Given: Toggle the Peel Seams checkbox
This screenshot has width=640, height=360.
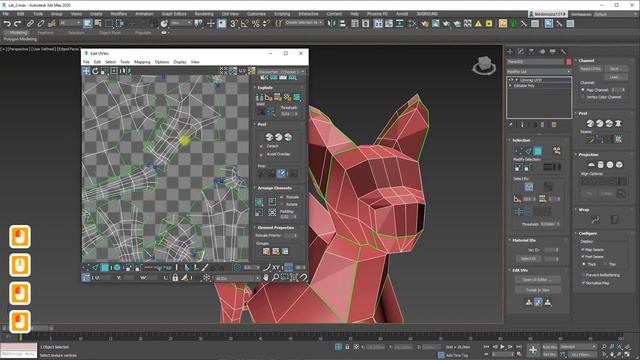Looking at the screenshot, I should (583, 257).
